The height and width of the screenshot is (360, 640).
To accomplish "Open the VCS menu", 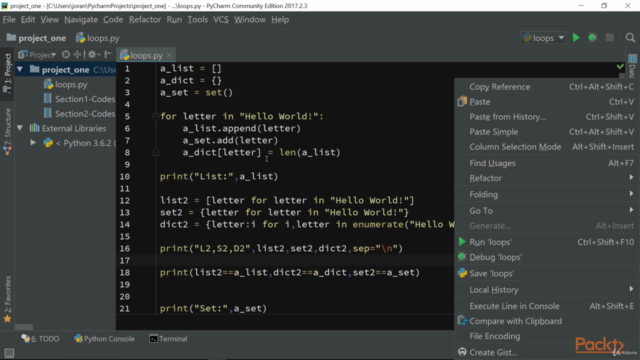I will coord(221,20).
